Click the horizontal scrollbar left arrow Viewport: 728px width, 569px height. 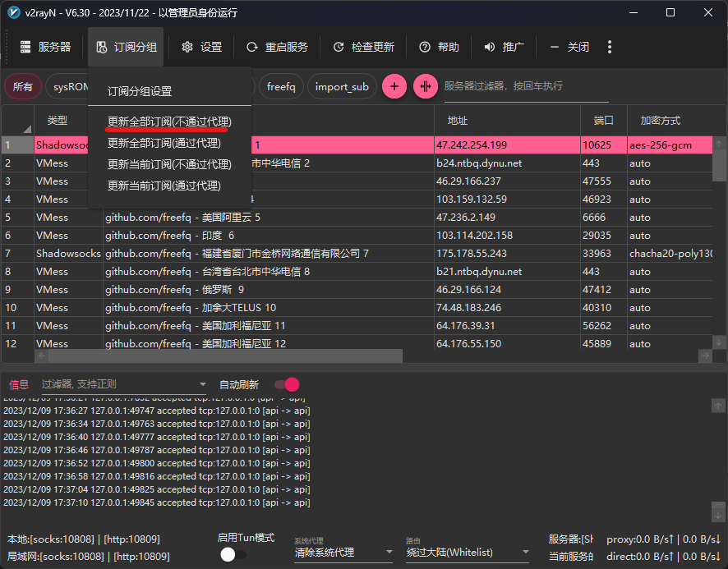tap(42, 356)
